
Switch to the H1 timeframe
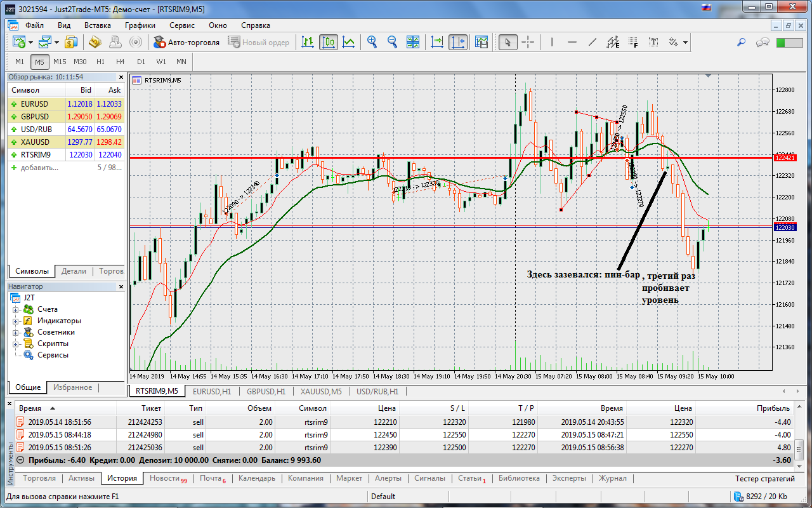tap(100, 62)
